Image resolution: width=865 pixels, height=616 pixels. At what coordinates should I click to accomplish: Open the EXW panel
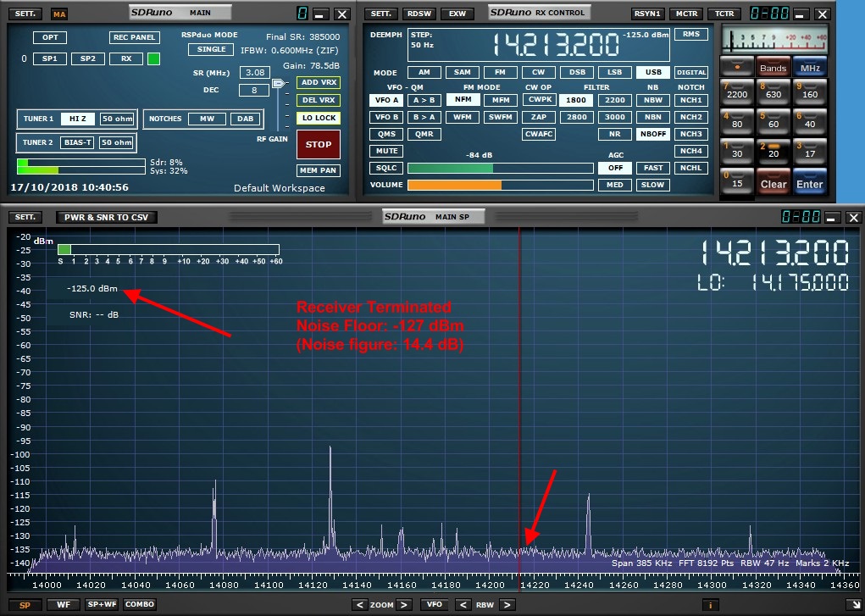coord(457,14)
